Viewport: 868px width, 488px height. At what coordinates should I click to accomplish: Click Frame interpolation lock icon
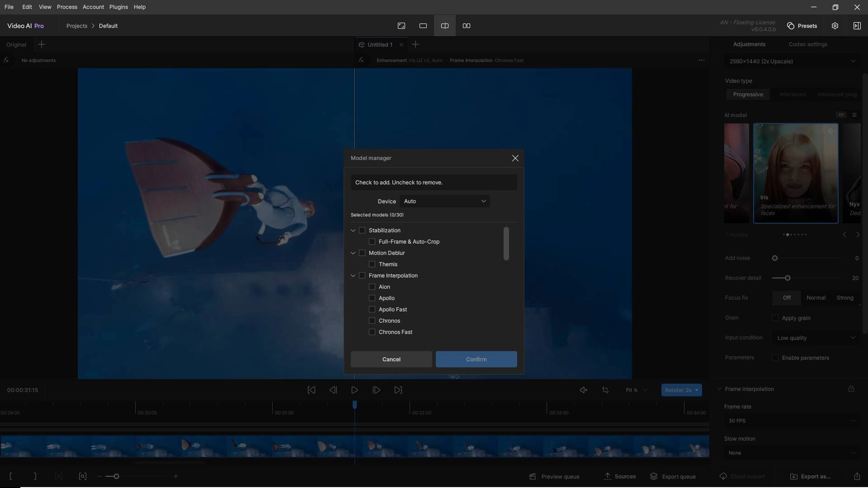click(851, 389)
